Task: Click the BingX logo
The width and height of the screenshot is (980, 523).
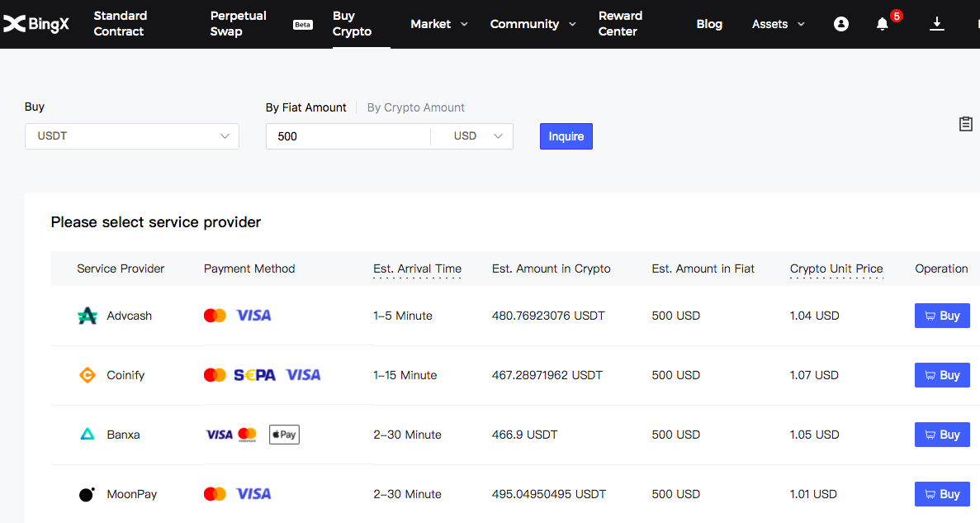Action: (x=36, y=24)
